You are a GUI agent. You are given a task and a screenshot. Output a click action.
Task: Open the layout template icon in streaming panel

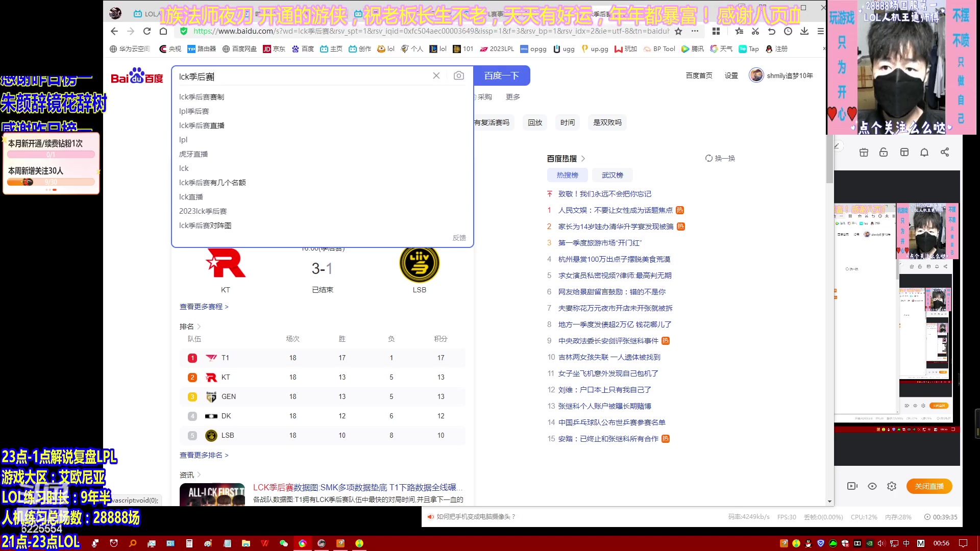pyautogui.click(x=904, y=152)
